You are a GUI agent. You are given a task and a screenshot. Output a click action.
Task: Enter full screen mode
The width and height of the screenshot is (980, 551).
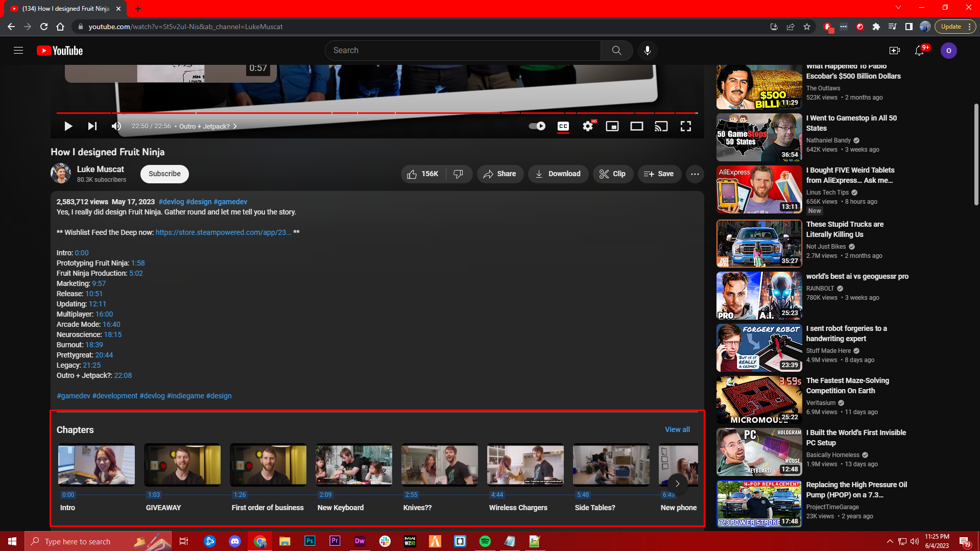686,126
